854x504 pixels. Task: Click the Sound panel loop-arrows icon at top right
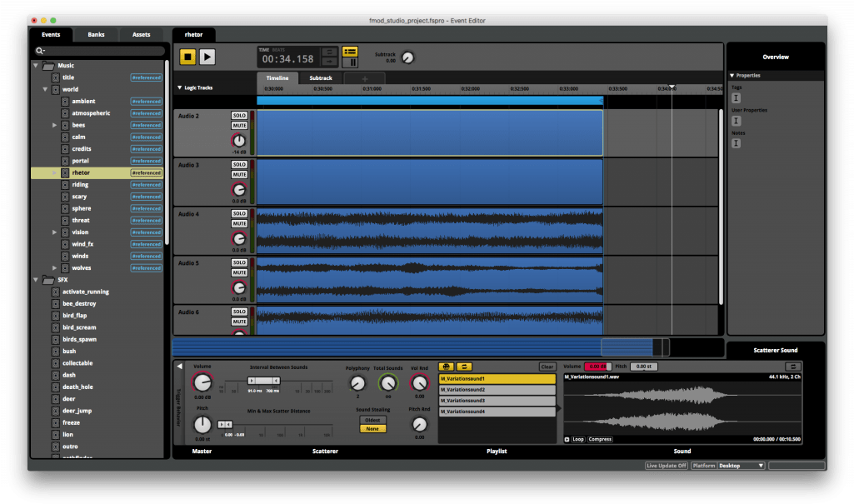point(793,367)
